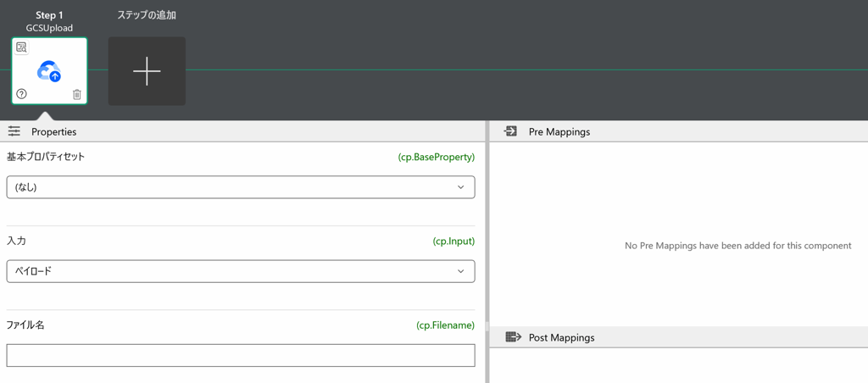
Task: Open the 基本プロパティセット dropdown showing (なし)
Action: [241, 187]
